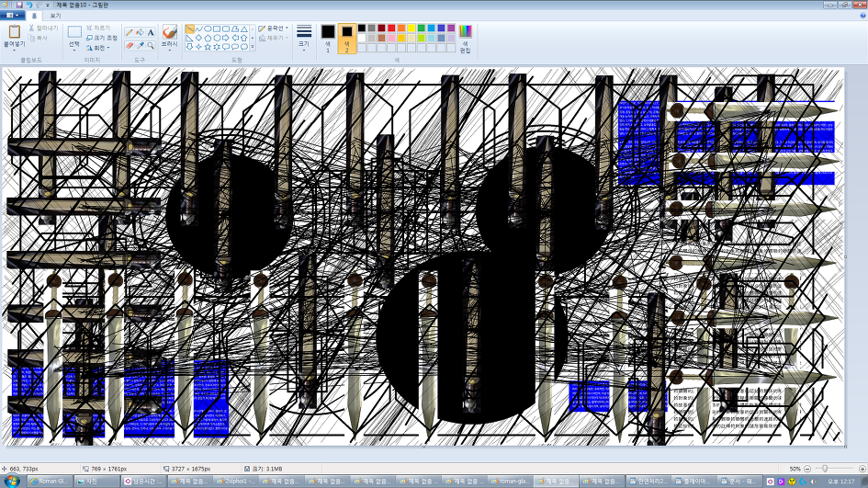Open the Size (크기) line thickness dropdown
868x488 pixels.
[x=303, y=37]
